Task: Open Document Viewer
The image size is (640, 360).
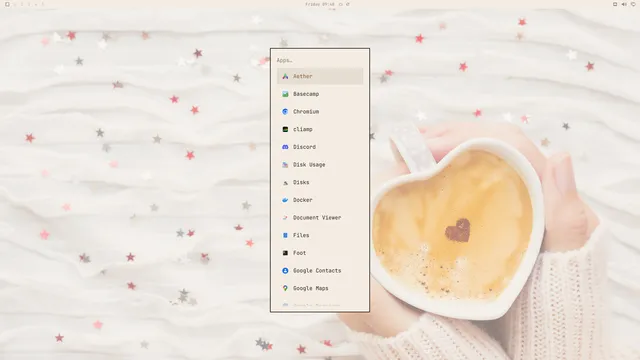Action: pos(320,218)
